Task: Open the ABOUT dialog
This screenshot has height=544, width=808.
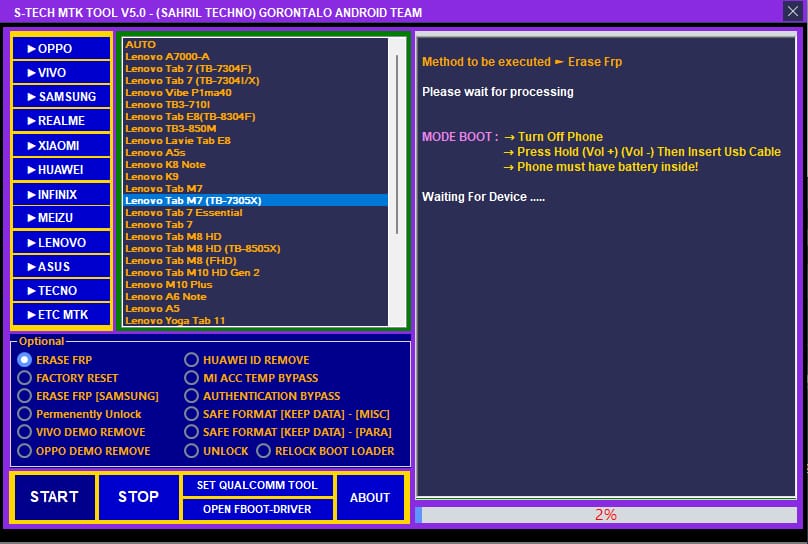Action: point(370,498)
